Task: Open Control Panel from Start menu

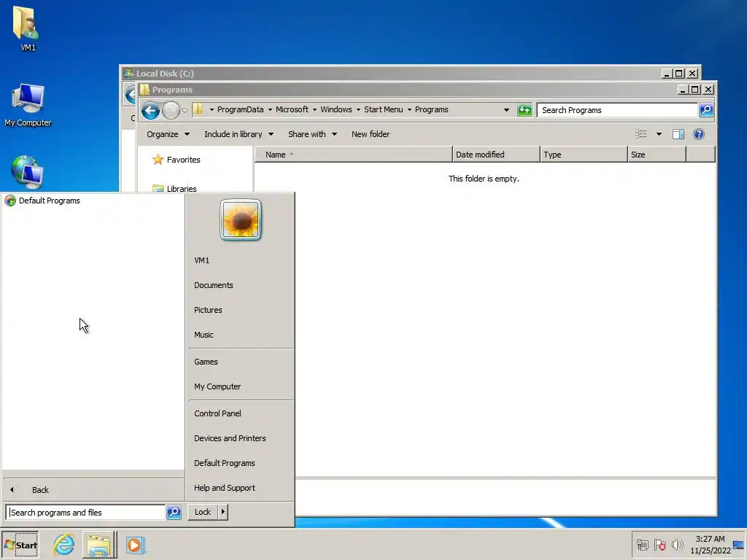Action: [x=217, y=413]
